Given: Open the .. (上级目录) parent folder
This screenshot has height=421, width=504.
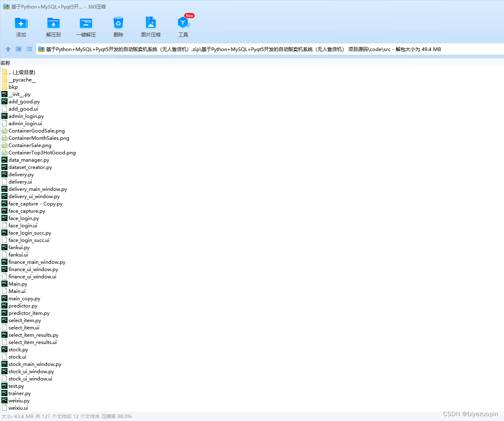Looking at the screenshot, I should 19,72.
